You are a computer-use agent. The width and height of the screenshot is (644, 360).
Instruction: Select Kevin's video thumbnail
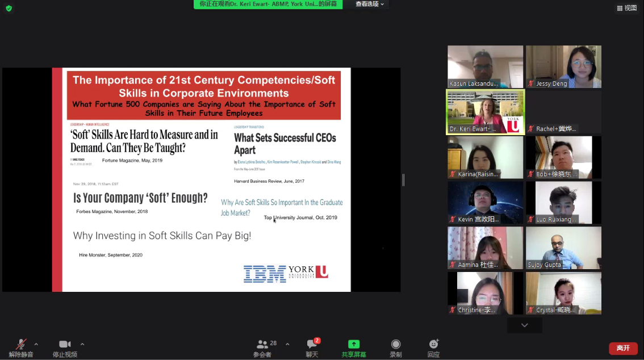click(x=486, y=203)
